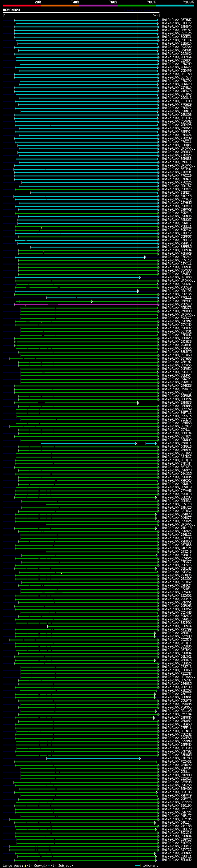Viewport: 197px width, 868px height.
Task: Open the UniRef100_A7NZN9 hit label
Action: click(x=176, y=64)
